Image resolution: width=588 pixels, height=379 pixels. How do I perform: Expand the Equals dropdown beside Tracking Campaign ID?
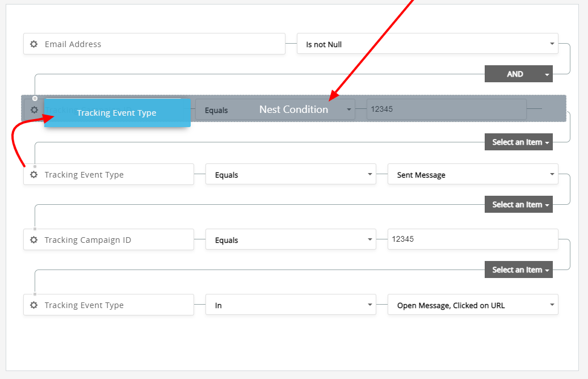pyautogui.click(x=291, y=240)
